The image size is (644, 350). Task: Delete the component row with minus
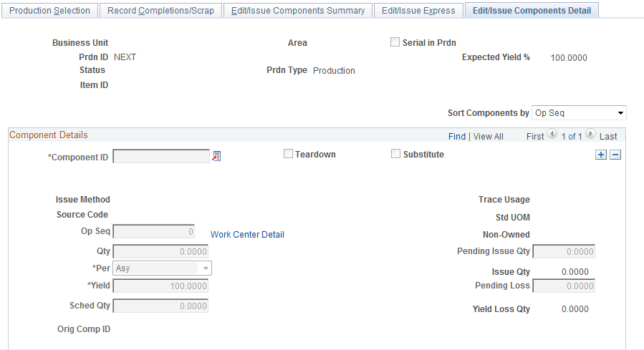click(x=615, y=155)
